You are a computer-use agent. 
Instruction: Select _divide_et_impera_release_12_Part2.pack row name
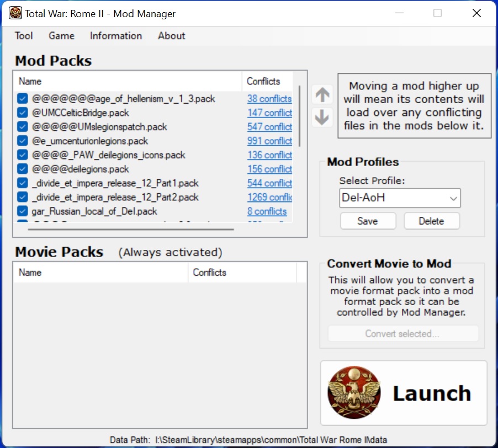pos(115,197)
